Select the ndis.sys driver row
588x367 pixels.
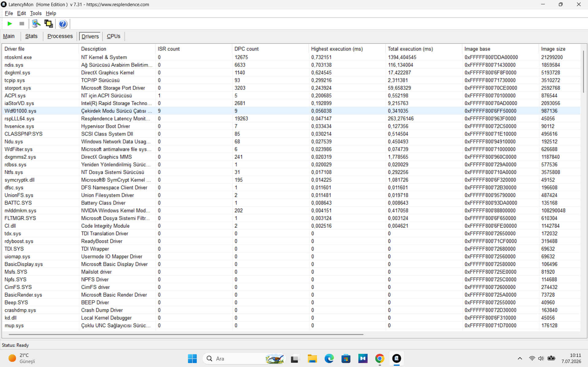pos(291,65)
